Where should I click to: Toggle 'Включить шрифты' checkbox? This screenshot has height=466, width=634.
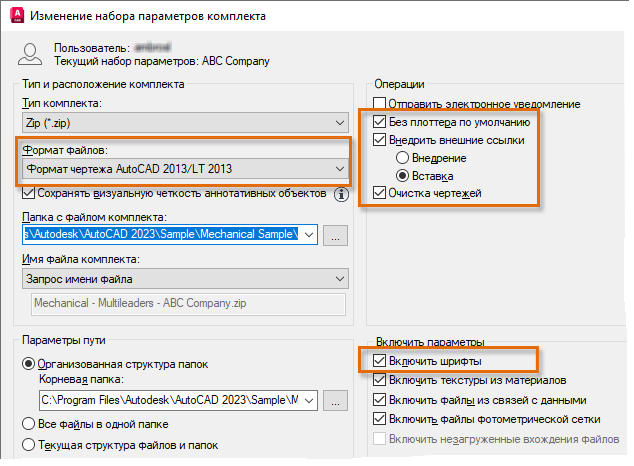coord(380,361)
